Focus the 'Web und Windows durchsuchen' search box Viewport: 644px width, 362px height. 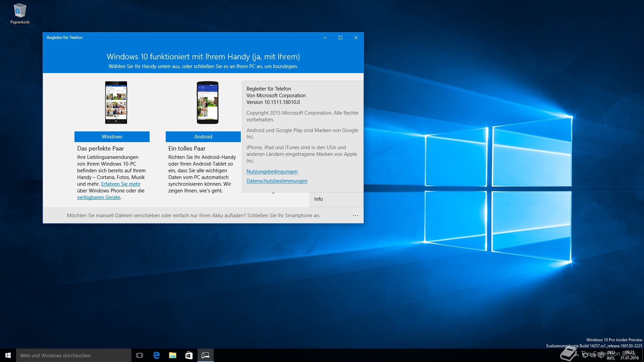tap(74, 355)
